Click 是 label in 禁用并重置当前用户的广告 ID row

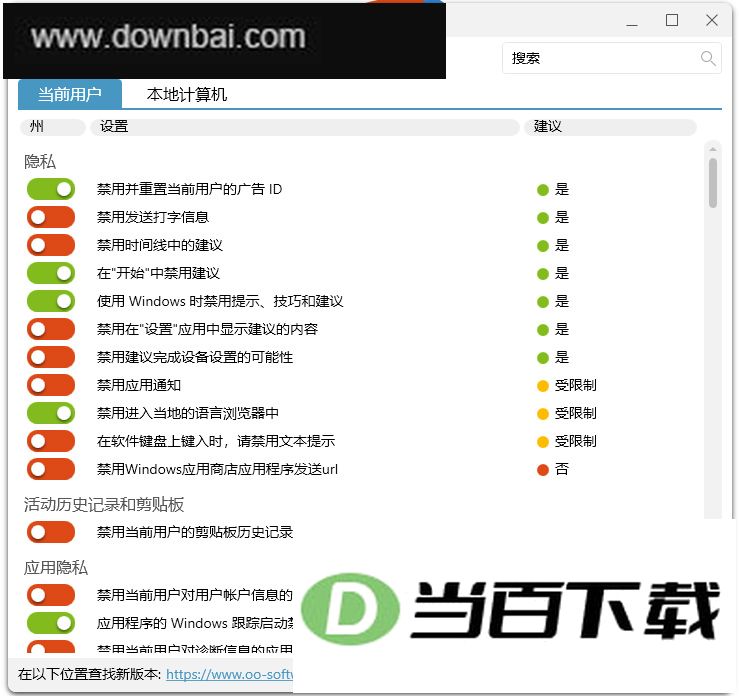pos(562,189)
